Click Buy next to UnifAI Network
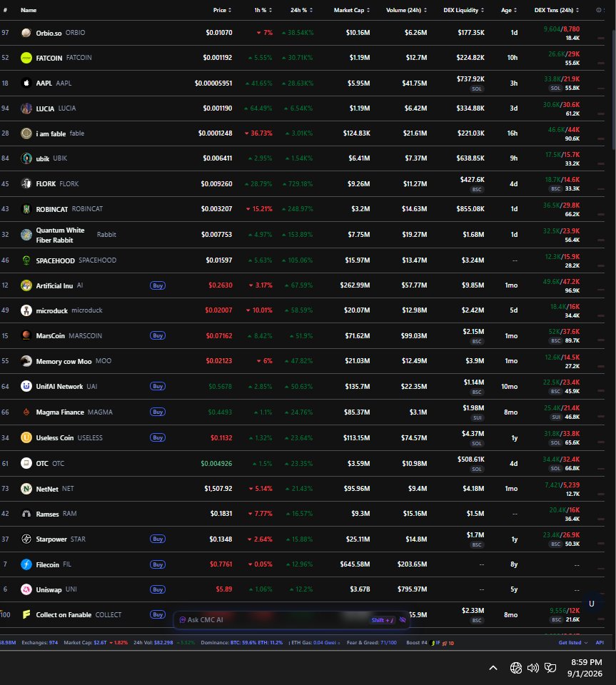The height and width of the screenshot is (685, 616). [158, 386]
